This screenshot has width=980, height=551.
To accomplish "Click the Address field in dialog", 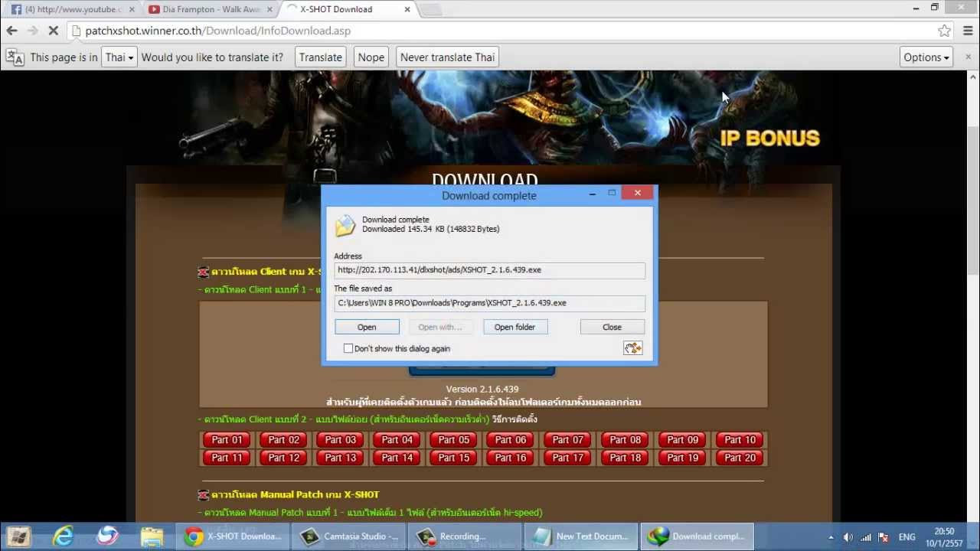I will point(489,270).
